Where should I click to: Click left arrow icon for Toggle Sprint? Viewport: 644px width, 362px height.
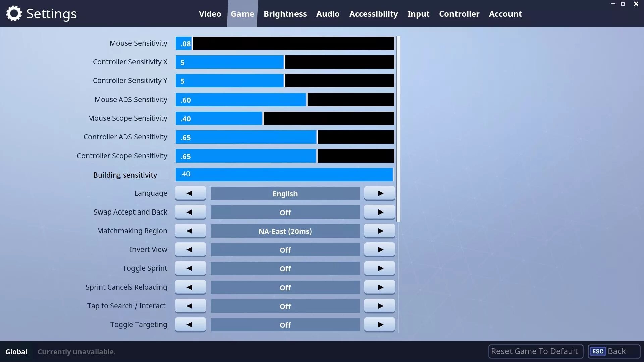pyautogui.click(x=190, y=268)
